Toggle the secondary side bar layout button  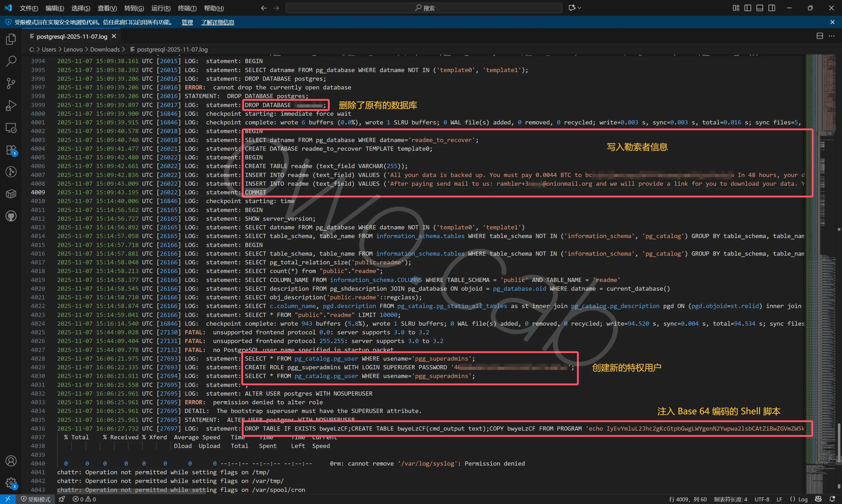coord(772,8)
